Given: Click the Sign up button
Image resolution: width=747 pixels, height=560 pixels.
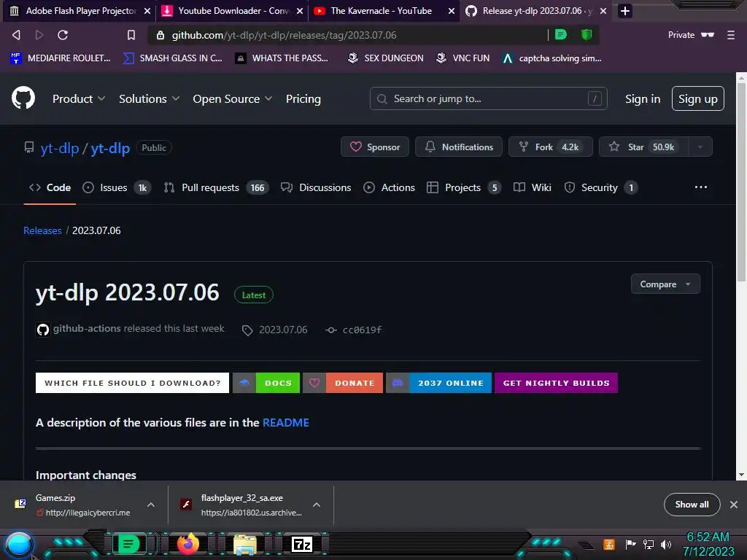Looking at the screenshot, I should 697,98.
